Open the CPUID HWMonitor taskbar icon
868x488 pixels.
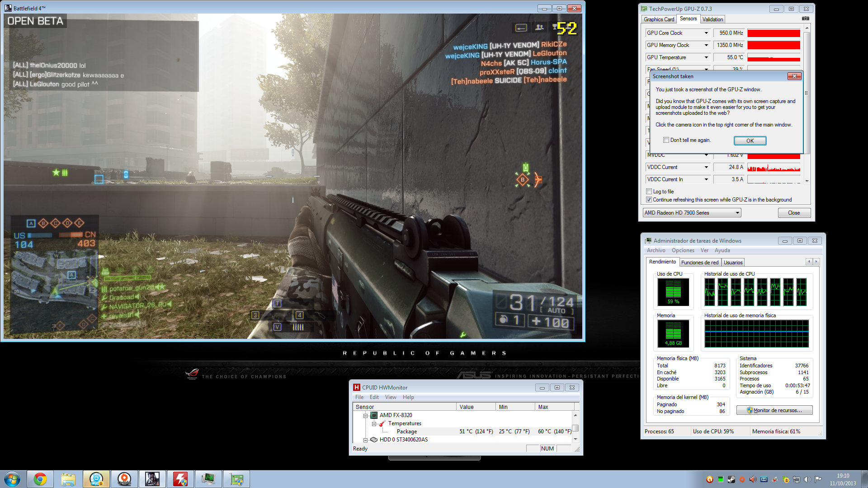click(x=180, y=479)
